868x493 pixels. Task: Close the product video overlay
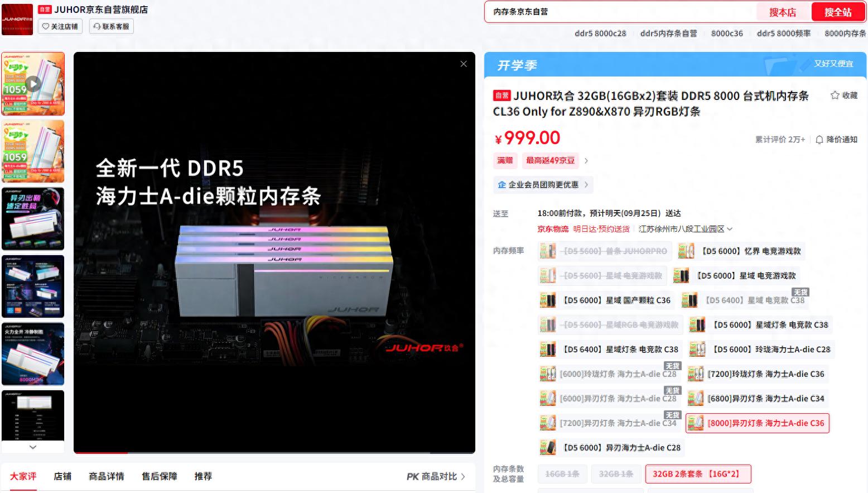pyautogui.click(x=464, y=64)
